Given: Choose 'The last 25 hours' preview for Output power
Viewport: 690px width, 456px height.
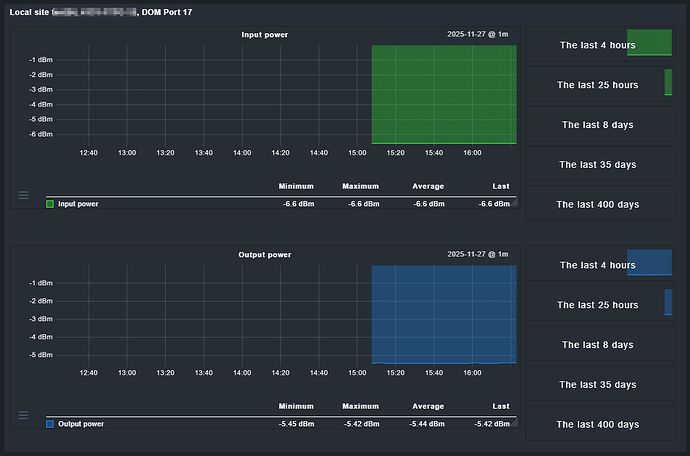Looking at the screenshot, I should (x=598, y=305).
